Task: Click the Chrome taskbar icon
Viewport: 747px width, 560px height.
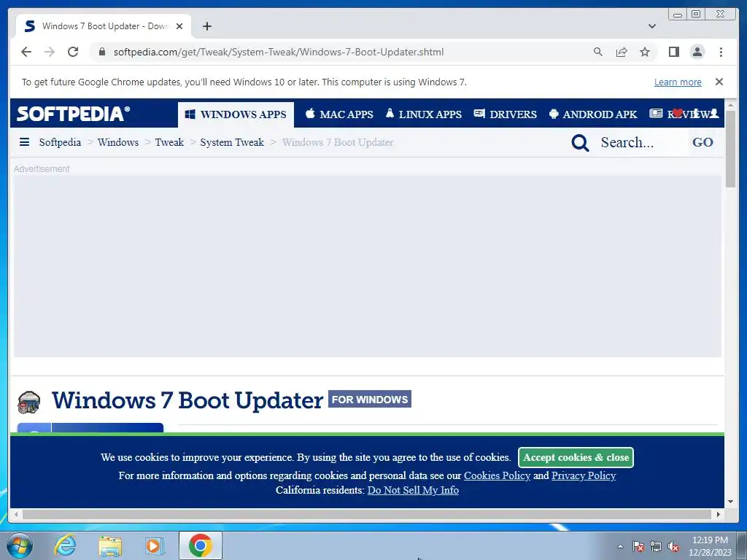Action: tap(201, 545)
